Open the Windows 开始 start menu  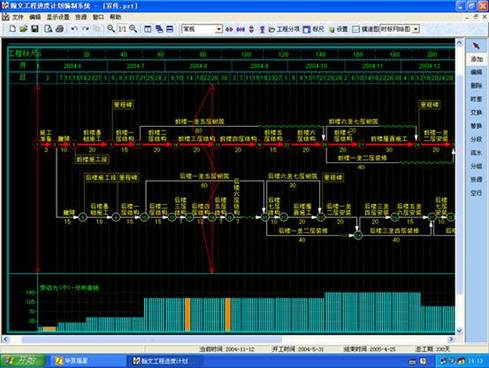coord(22,361)
